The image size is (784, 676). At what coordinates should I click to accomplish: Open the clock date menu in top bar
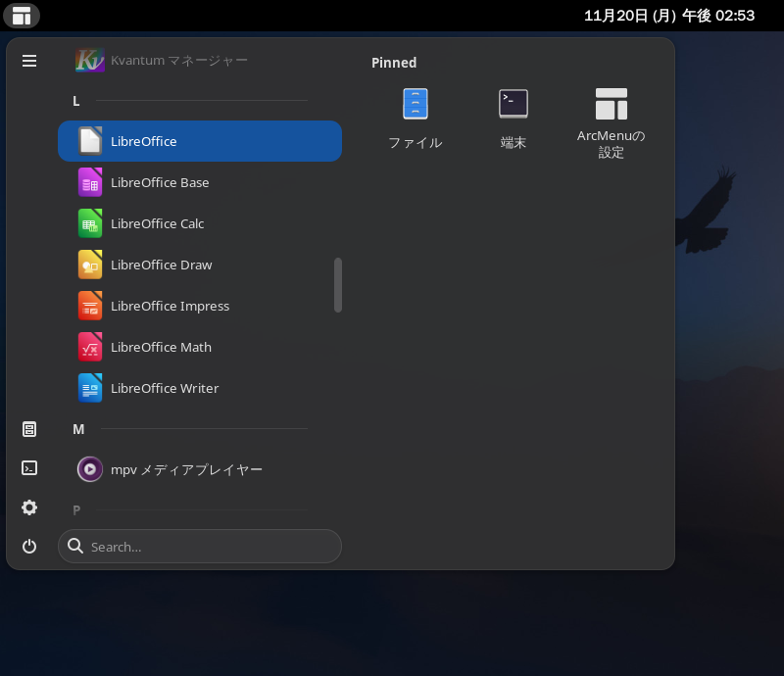tap(669, 16)
